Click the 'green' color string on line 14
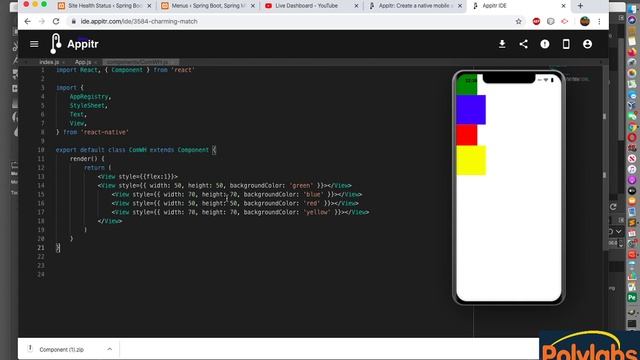Viewport: 640px width, 360px height. coord(301,185)
